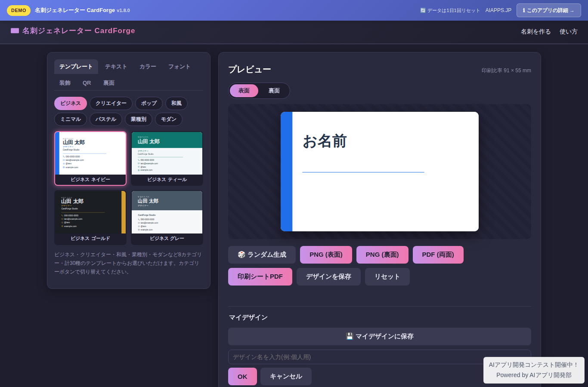Image resolution: width=588 pixels, height=387 pixels.
Task: Open the テンプレート tab
Action: click(x=76, y=67)
